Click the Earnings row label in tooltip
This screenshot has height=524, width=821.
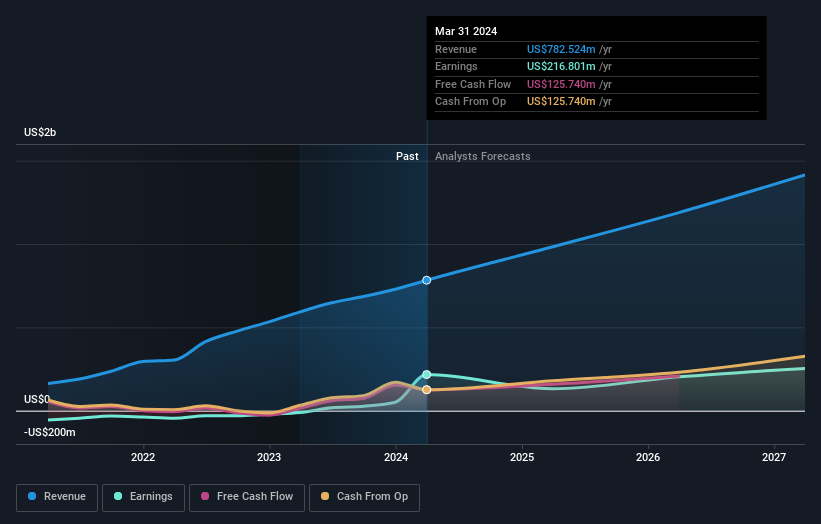(x=456, y=66)
